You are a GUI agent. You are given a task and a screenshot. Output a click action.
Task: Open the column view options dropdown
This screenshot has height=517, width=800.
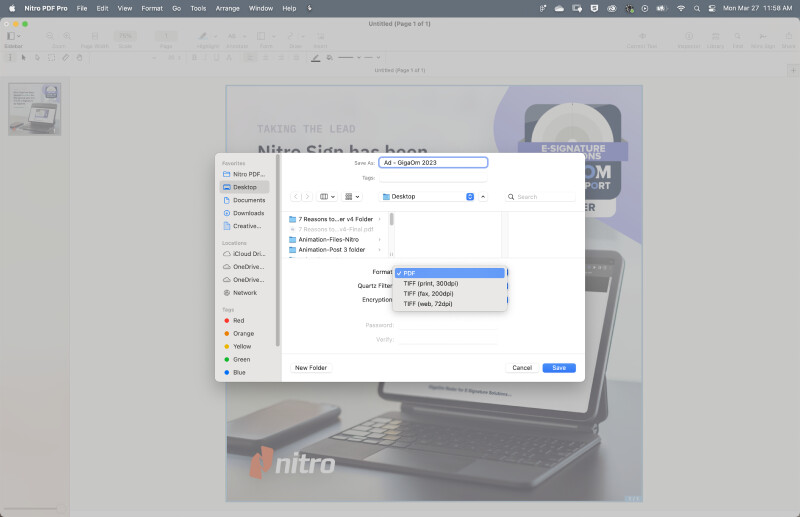329,197
